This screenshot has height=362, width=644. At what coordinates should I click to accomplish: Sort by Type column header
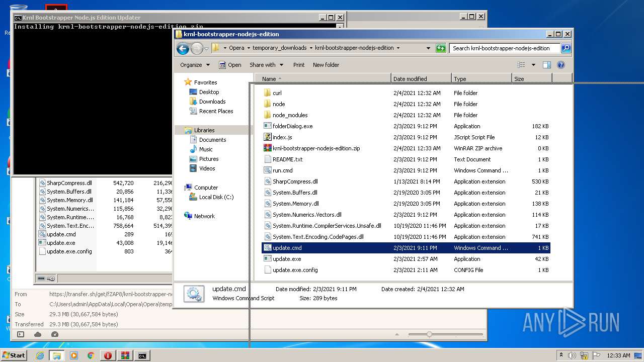(x=481, y=79)
